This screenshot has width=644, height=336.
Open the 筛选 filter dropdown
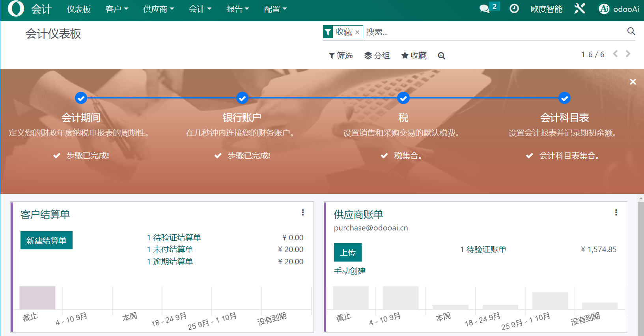(341, 56)
